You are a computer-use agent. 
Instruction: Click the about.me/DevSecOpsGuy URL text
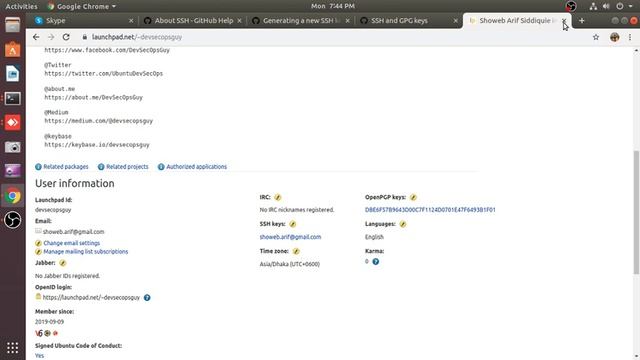tap(93, 98)
